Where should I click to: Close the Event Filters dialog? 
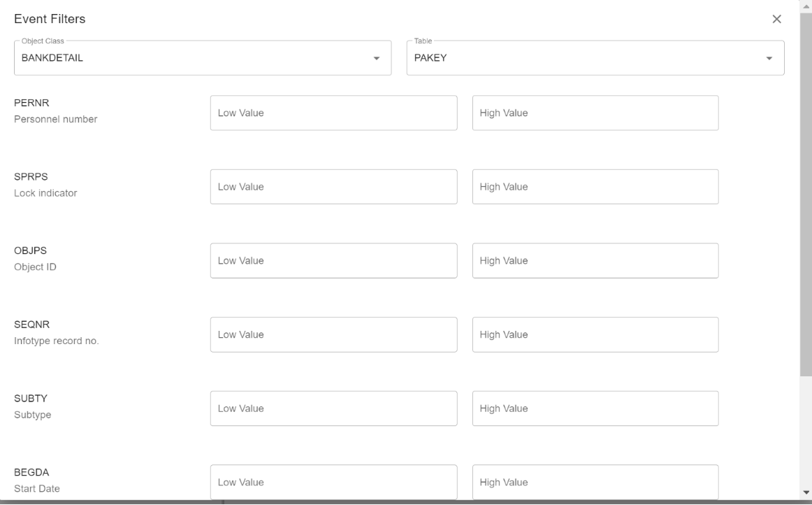(776, 20)
